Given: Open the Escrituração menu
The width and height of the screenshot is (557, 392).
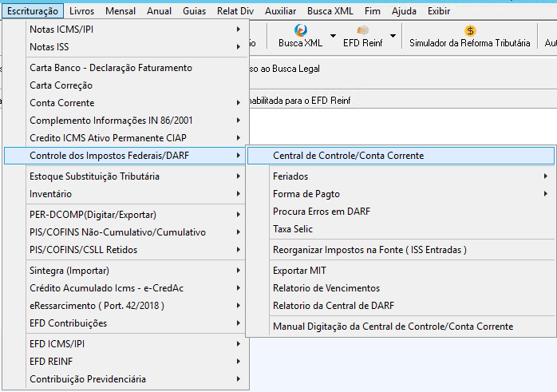Looking at the screenshot, I should tap(33, 11).
